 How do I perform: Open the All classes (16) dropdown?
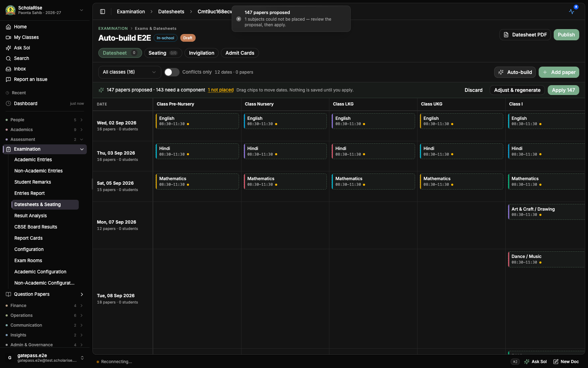click(129, 72)
